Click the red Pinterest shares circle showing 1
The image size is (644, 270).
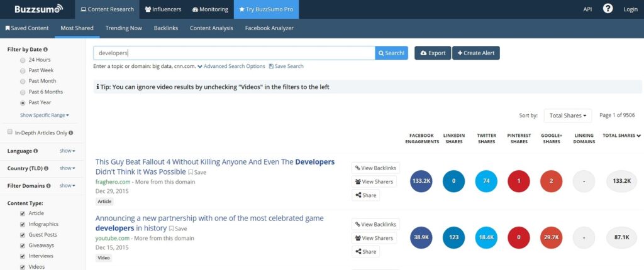[519, 181]
